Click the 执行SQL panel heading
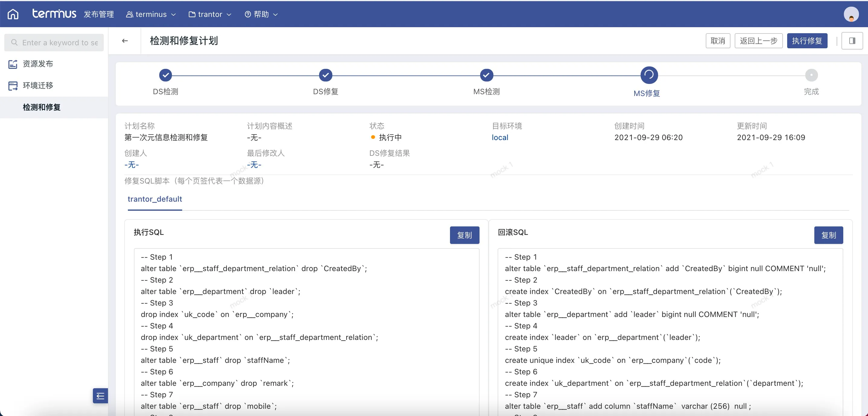 point(149,232)
